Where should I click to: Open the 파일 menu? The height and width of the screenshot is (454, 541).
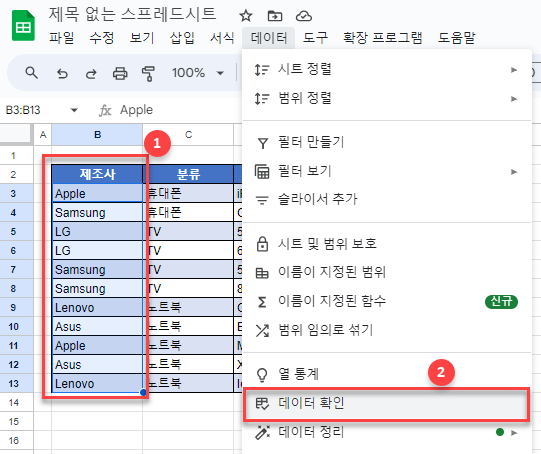point(61,38)
